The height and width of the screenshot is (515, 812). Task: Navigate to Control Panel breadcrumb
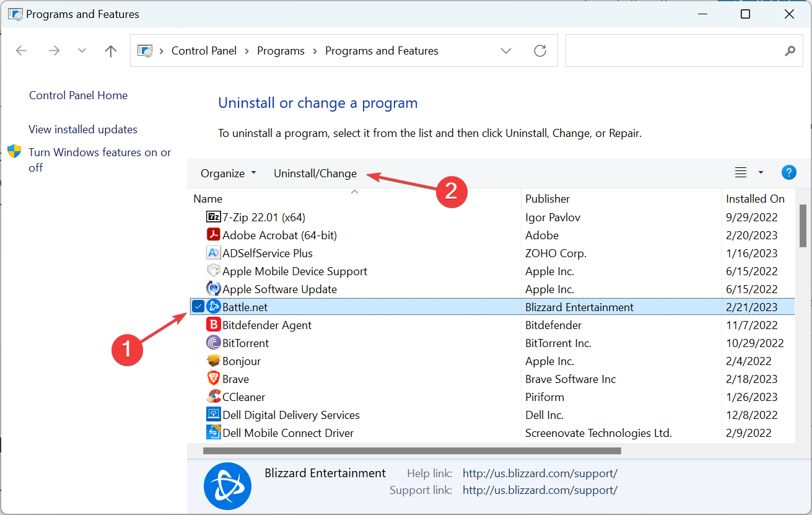click(204, 51)
